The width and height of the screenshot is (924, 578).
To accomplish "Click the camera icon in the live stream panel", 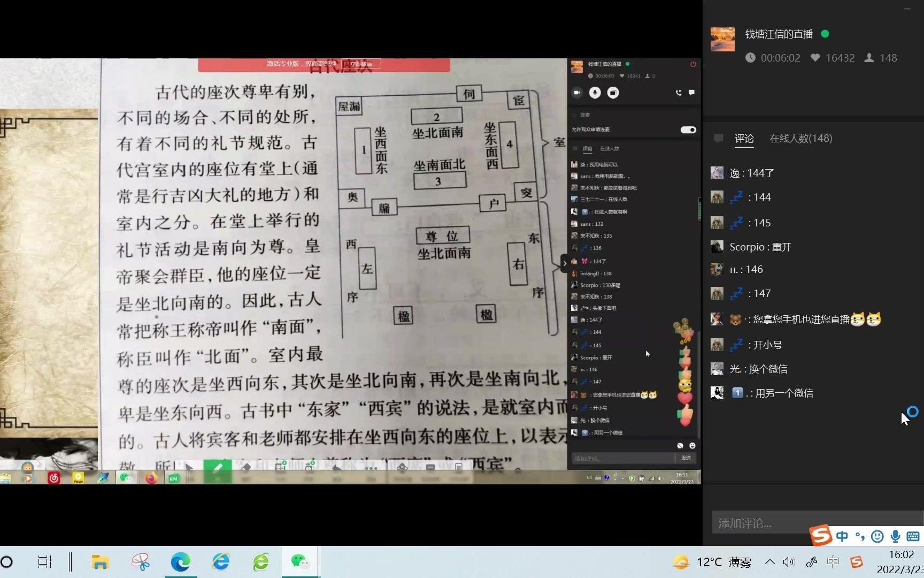I will coord(577,93).
